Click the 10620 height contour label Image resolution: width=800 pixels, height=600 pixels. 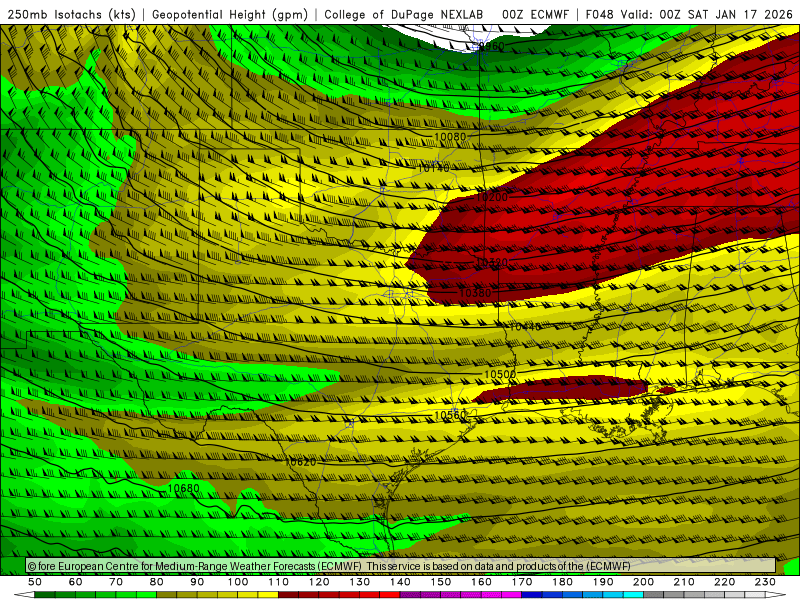click(x=300, y=462)
